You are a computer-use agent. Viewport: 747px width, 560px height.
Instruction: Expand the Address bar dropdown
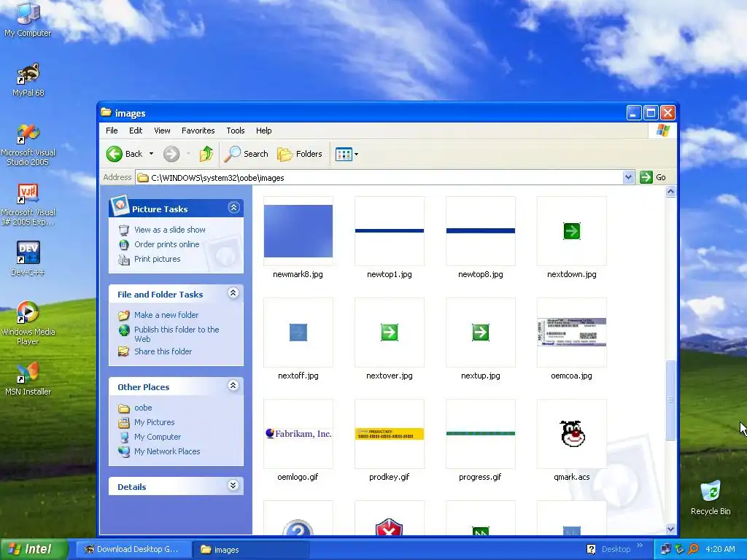pyautogui.click(x=628, y=177)
